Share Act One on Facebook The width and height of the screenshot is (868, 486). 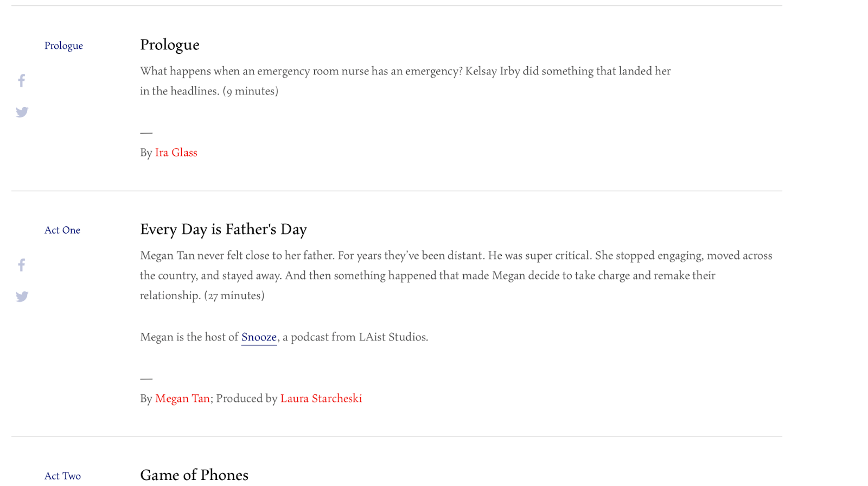[x=22, y=265]
